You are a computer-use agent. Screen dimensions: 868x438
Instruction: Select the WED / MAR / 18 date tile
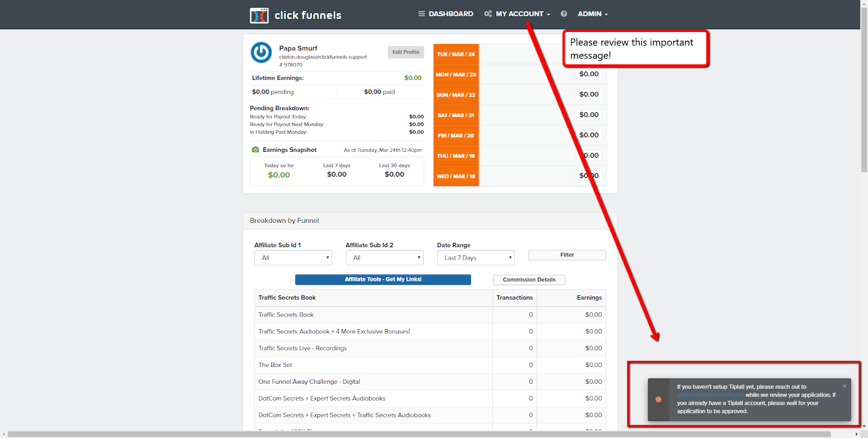[x=456, y=176]
